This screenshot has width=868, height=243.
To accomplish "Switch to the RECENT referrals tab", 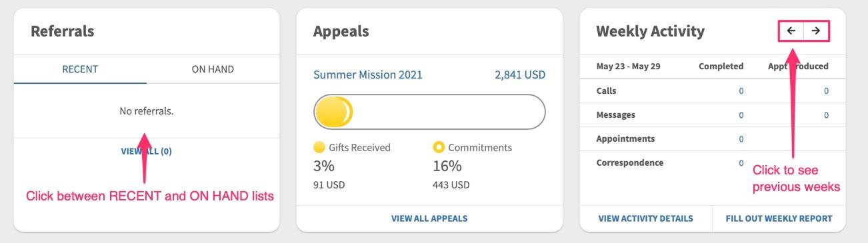I will tap(80, 69).
